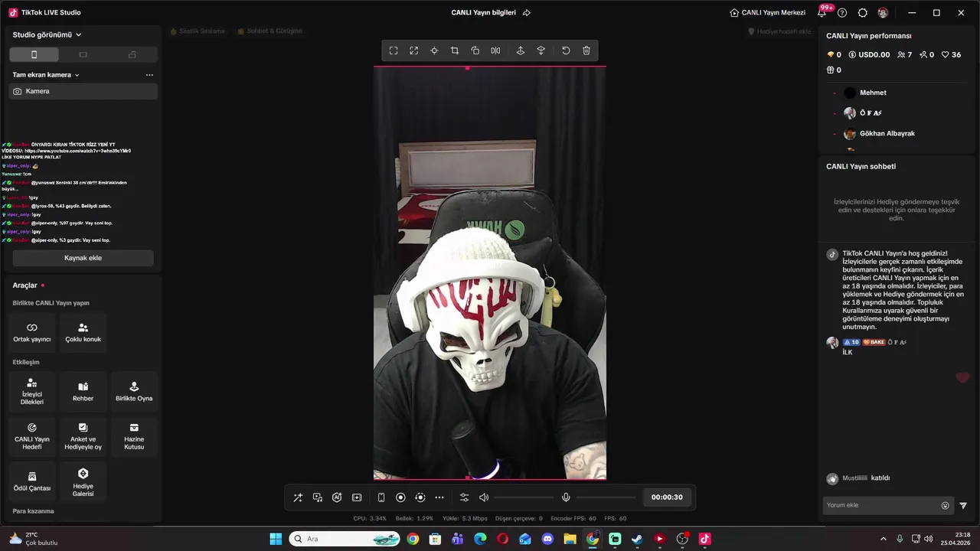Adjust the microphone level slider
980x551 pixels.
coord(606,497)
